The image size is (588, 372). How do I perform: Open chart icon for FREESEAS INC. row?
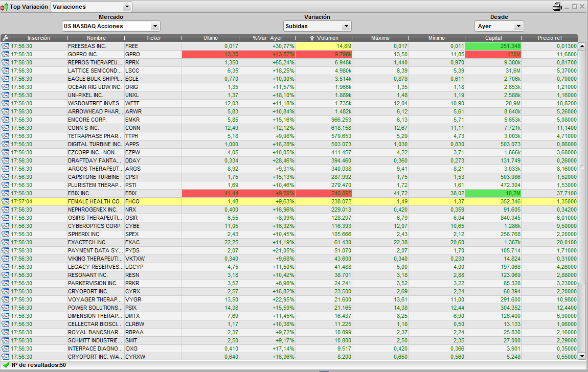5,46
